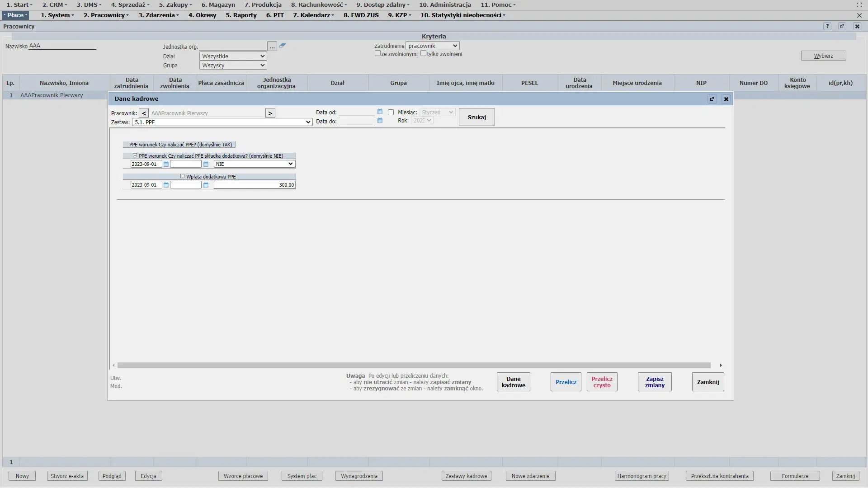Go to next employee with > arrow
The image size is (868, 488).
tap(270, 113)
